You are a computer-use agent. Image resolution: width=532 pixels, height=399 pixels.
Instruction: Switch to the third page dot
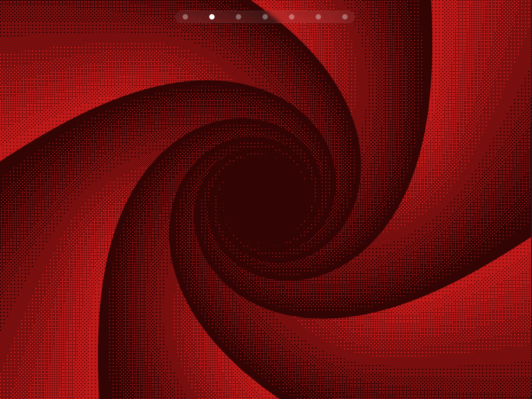tap(239, 17)
